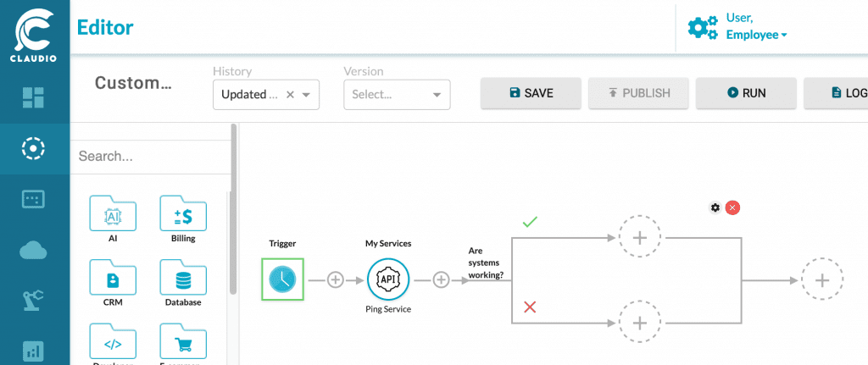Image resolution: width=868 pixels, height=365 pixels.
Task: Click the Editor page heading
Action: [x=105, y=27]
